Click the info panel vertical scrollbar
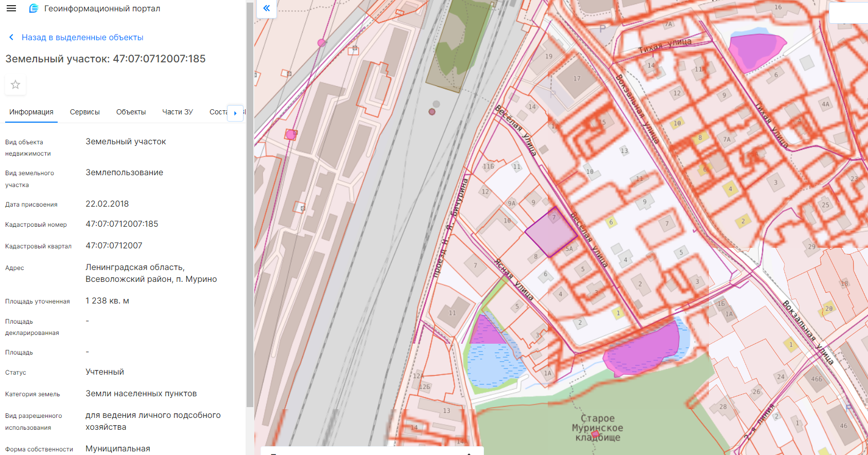The width and height of the screenshot is (868, 455). click(x=250, y=206)
